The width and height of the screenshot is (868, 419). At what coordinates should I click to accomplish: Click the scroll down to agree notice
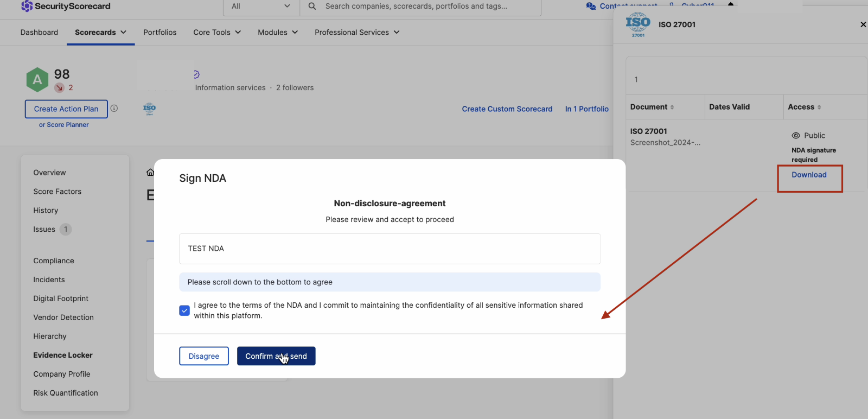coord(390,282)
